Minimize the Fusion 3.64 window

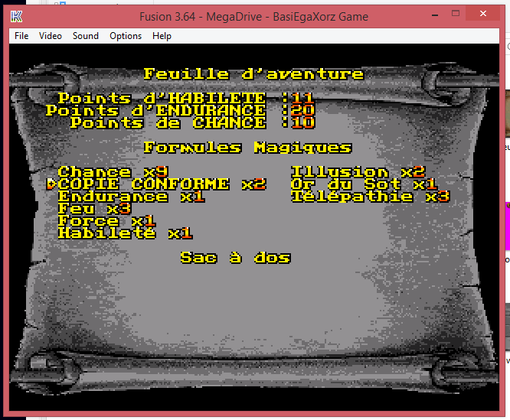pyautogui.click(x=435, y=15)
